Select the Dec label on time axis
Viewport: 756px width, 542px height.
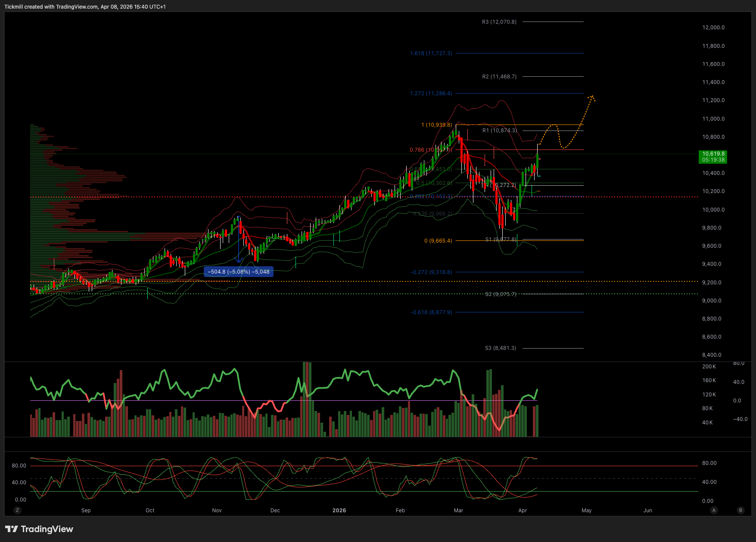[x=275, y=511]
